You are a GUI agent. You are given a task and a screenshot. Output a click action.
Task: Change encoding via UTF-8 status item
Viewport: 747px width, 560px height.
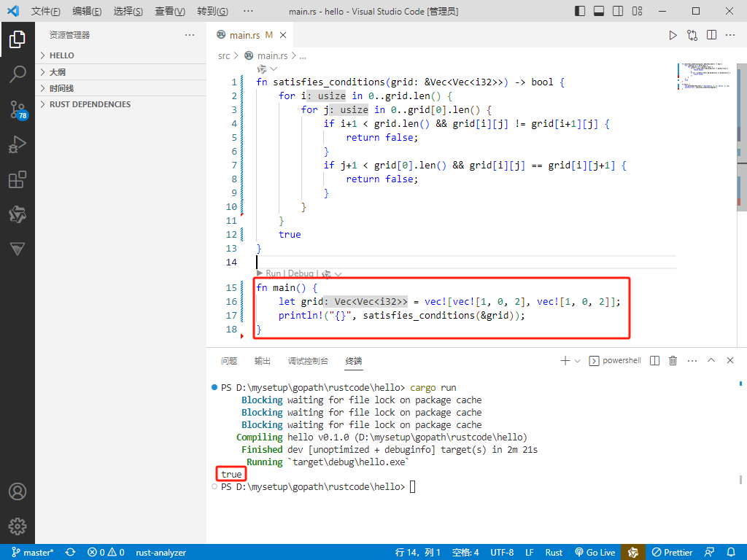pyautogui.click(x=502, y=553)
